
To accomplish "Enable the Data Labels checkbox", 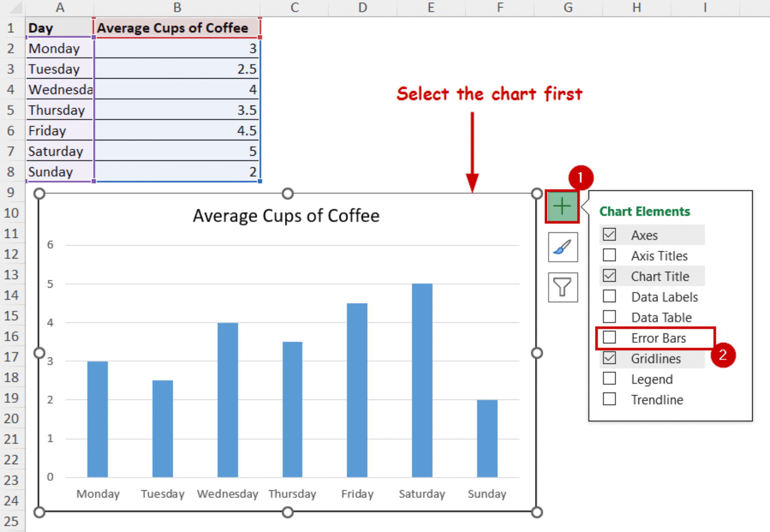I will (x=609, y=296).
